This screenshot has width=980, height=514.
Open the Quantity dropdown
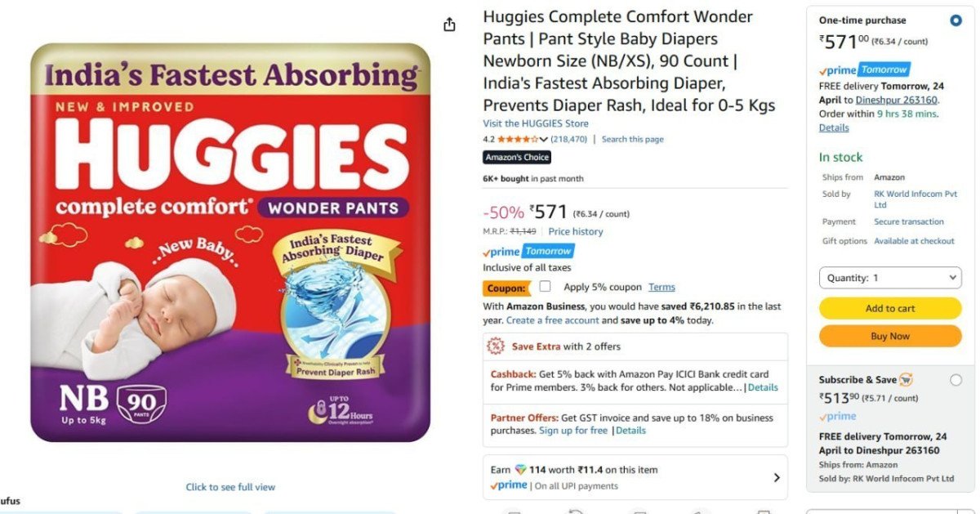(x=890, y=278)
